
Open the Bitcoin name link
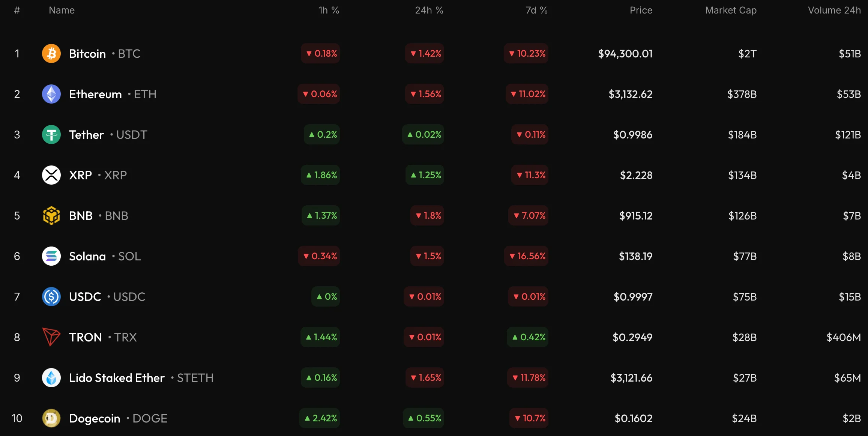coord(87,54)
